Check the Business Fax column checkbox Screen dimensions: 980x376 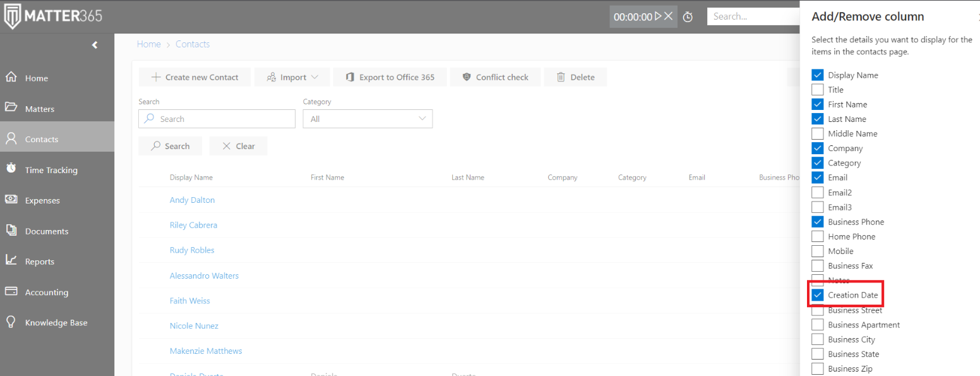[818, 265]
